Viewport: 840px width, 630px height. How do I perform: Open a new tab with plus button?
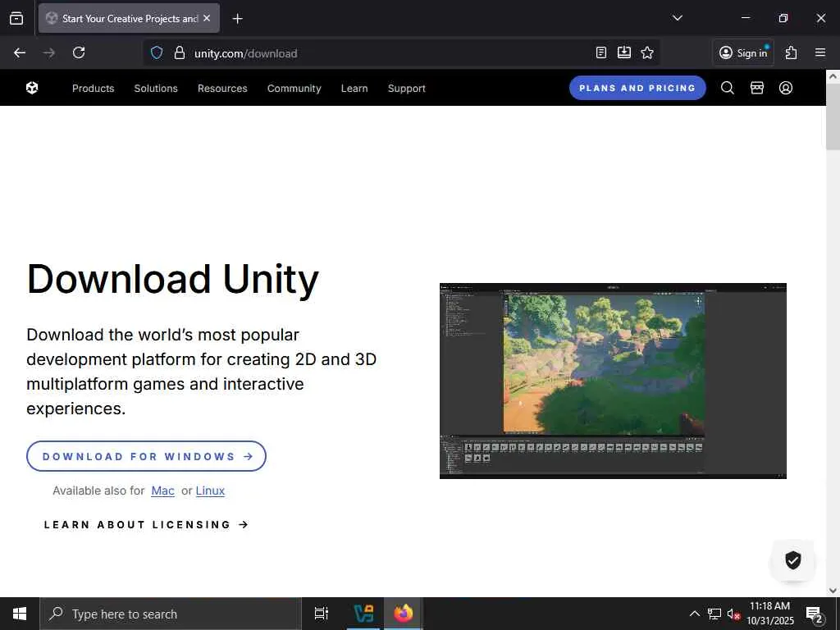point(237,19)
